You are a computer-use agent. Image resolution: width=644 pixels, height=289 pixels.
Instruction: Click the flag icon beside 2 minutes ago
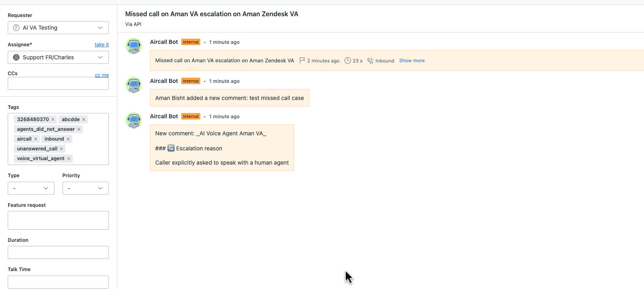(302, 61)
